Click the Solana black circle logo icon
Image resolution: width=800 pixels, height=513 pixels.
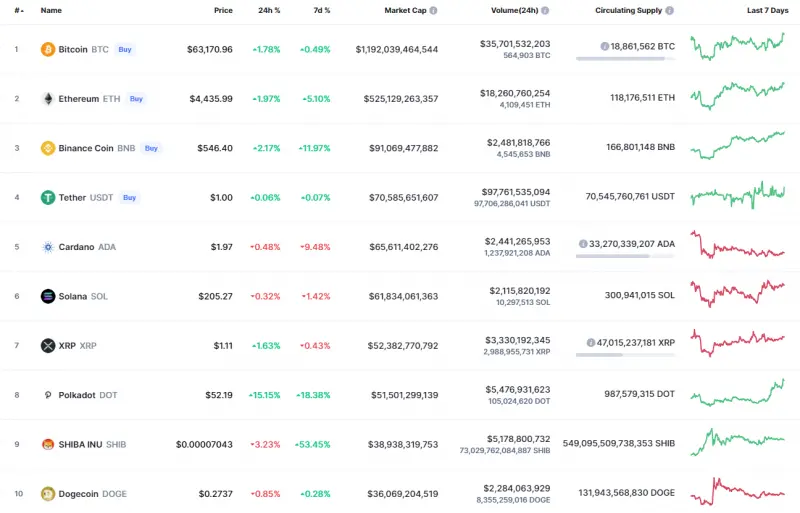[x=48, y=296]
